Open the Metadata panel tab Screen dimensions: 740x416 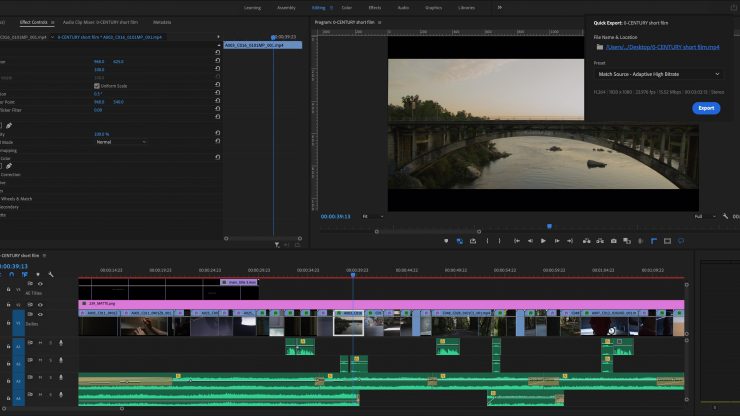162,21
